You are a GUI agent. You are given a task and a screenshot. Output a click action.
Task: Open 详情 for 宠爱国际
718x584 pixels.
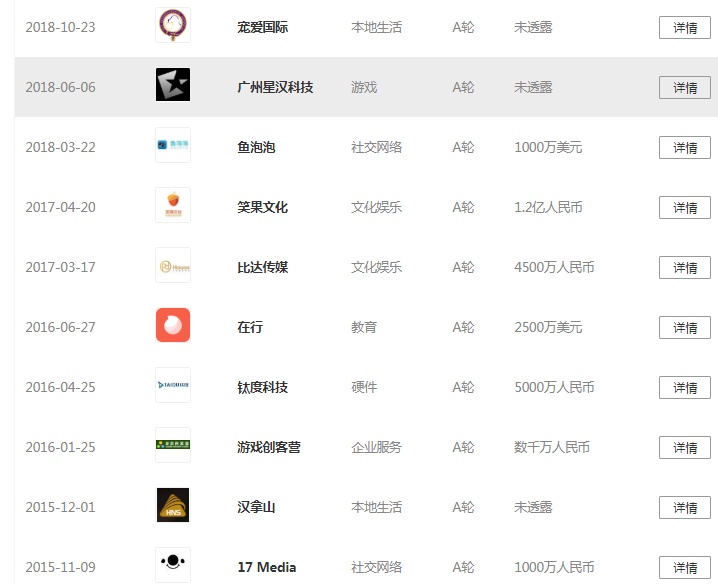[x=685, y=27]
